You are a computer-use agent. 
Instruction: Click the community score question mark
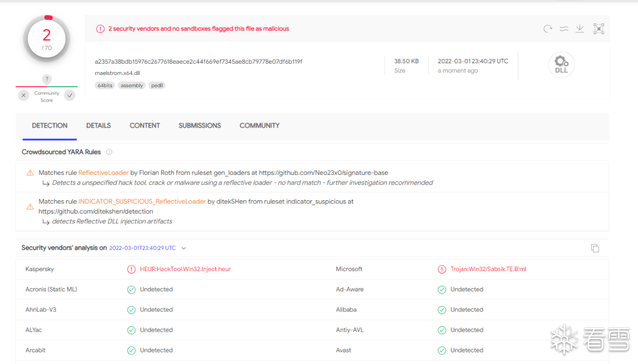click(47, 79)
